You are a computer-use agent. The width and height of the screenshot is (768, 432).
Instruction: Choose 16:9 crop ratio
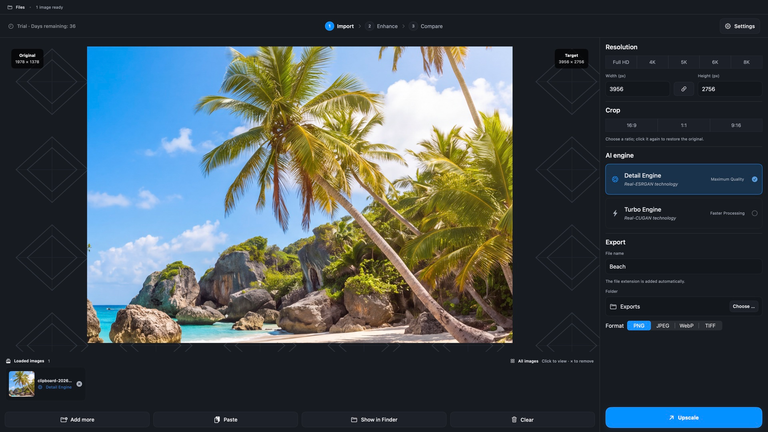pyautogui.click(x=631, y=125)
